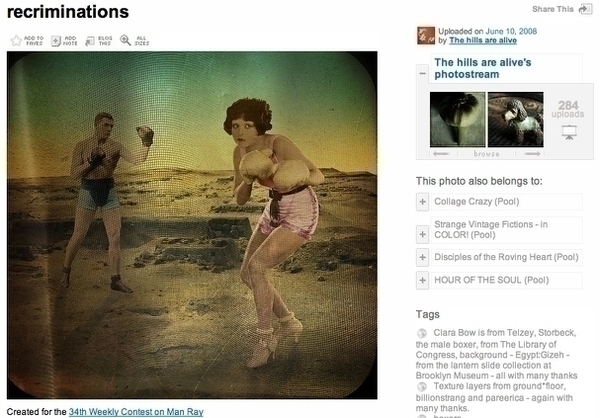
Task: Collapse The hills are alive's photostream
Action: pyautogui.click(x=422, y=73)
